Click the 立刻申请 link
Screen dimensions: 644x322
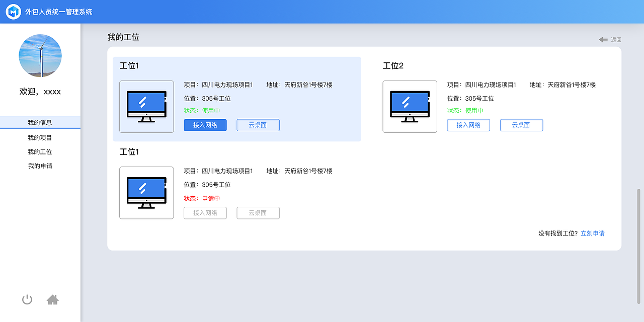[x=593, y=233]
